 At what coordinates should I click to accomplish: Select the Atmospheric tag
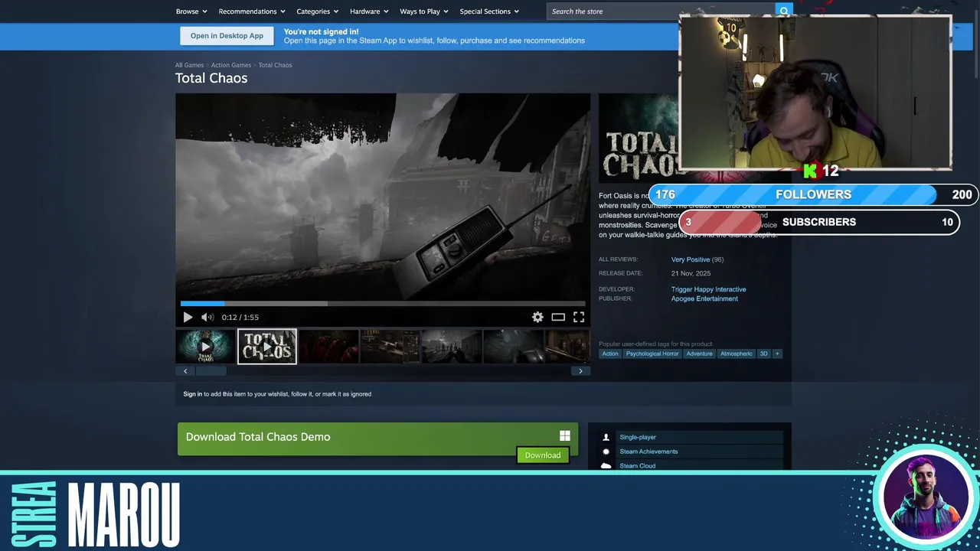[x=737, y=354]
